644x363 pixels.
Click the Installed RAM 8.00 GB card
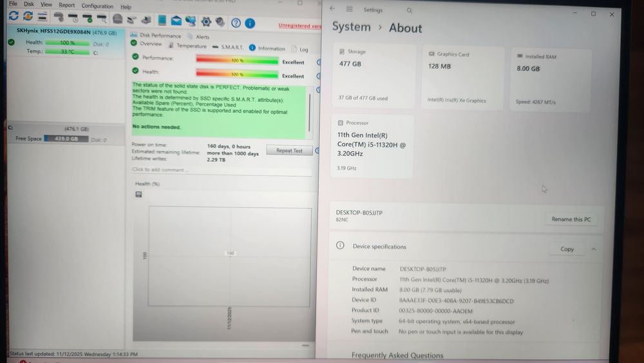(550, 81)
